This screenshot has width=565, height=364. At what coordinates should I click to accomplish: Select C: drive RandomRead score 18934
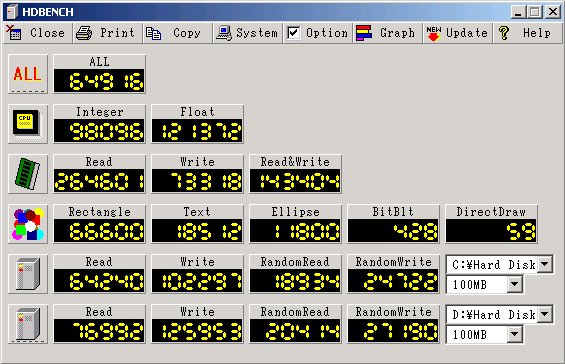coord(295,281)
